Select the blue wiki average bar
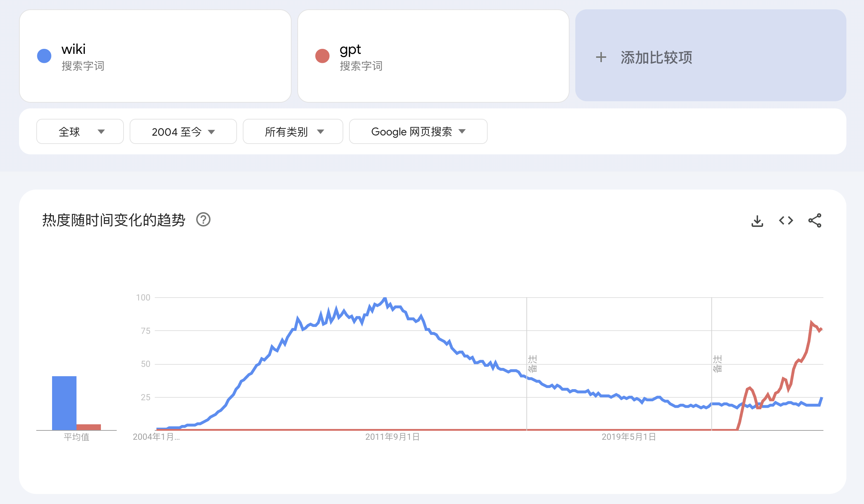This screenshot has width=864, height=504. [x=64, y=403]
